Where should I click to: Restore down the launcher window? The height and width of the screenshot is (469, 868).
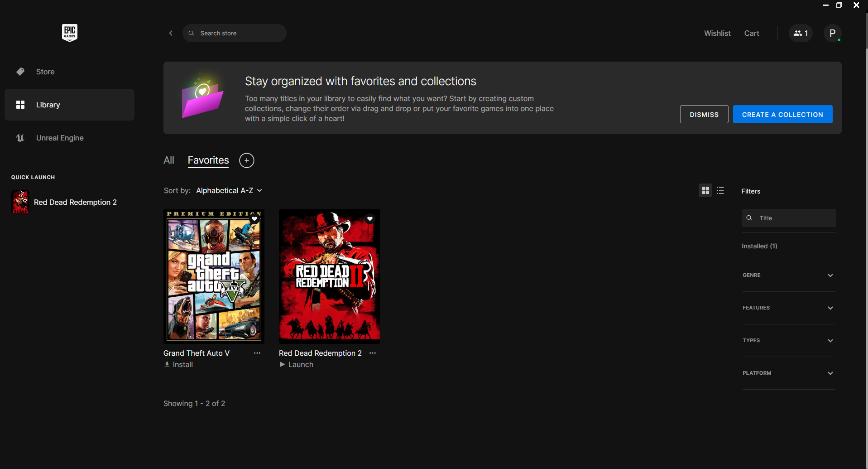(839, 5)
